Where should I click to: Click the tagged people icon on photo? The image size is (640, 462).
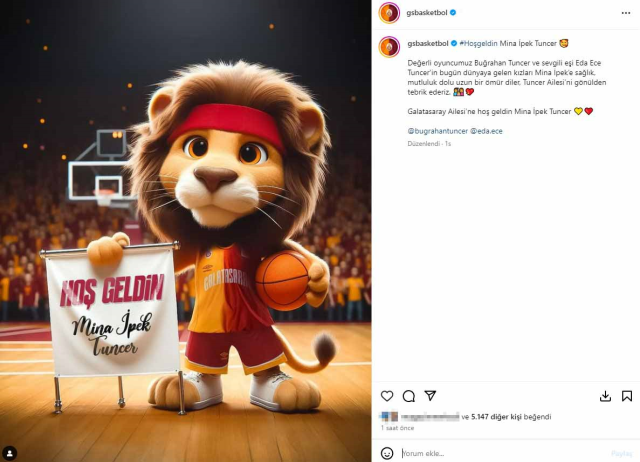coord(10,452)
